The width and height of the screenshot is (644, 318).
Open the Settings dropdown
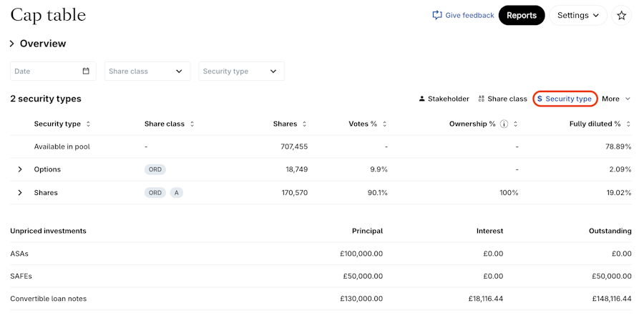[x=577, y=16]
